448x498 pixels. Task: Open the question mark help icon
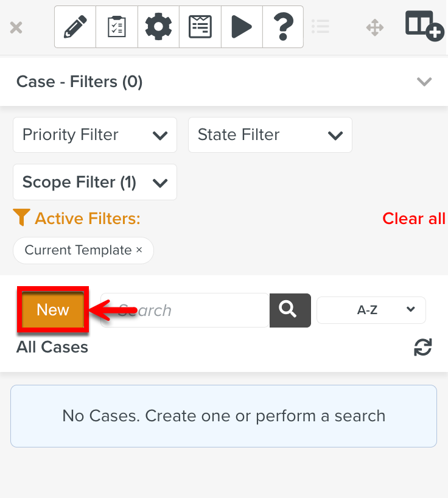pos(282,27)
